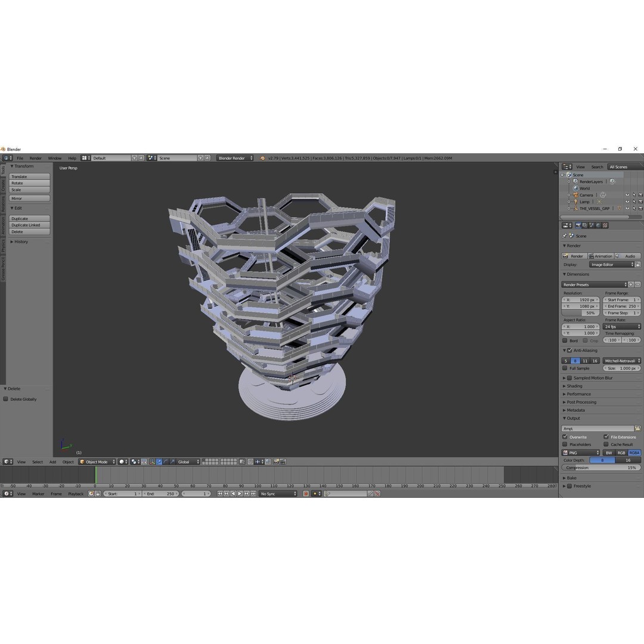
Task: Open the Render Layers properties tab icon
Action: pos(585,225)
